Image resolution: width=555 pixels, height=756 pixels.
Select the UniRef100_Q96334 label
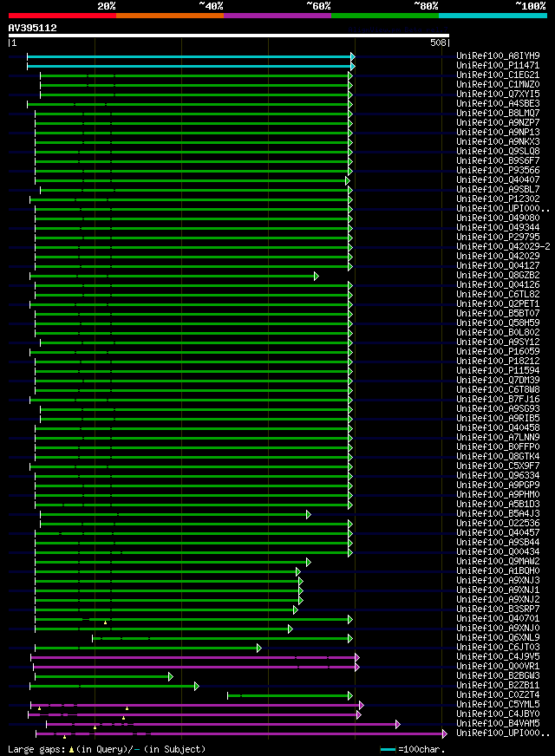pyautogui.click(x=498, y=475)
